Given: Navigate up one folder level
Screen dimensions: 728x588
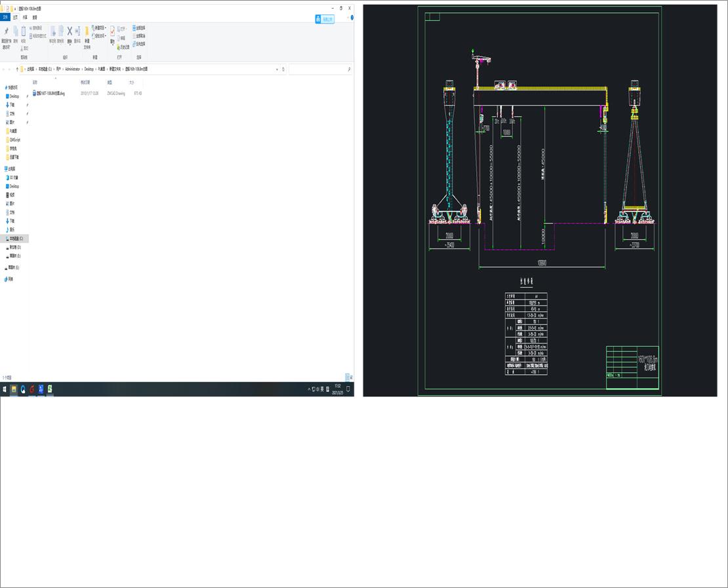Looking at the screenshot, I should click(16, 68).
